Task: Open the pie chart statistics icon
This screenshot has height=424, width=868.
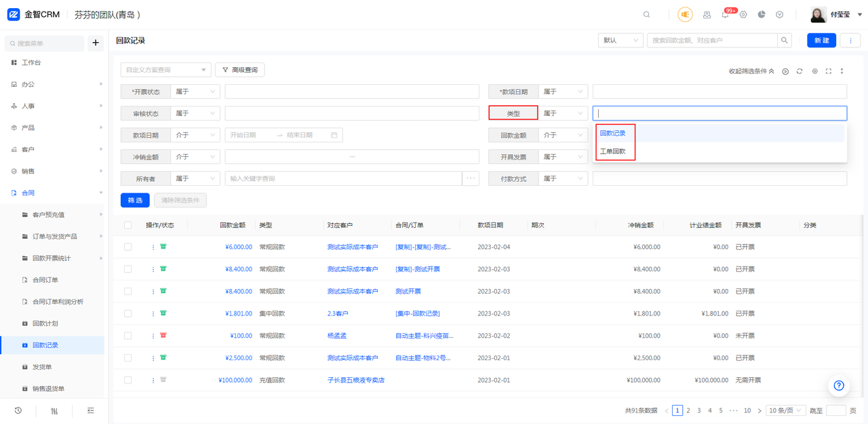Action: [x=762, y=14]
